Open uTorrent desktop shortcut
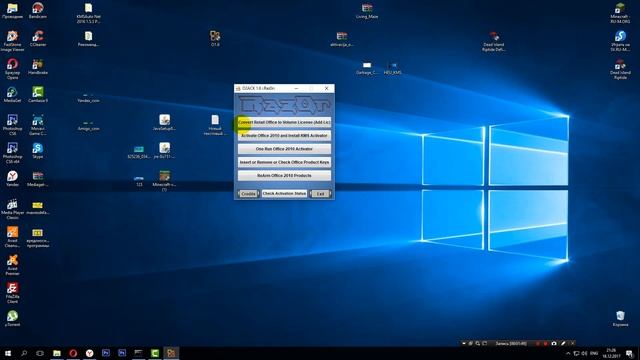This screenshot has height=360, width=640. [12, 318]
